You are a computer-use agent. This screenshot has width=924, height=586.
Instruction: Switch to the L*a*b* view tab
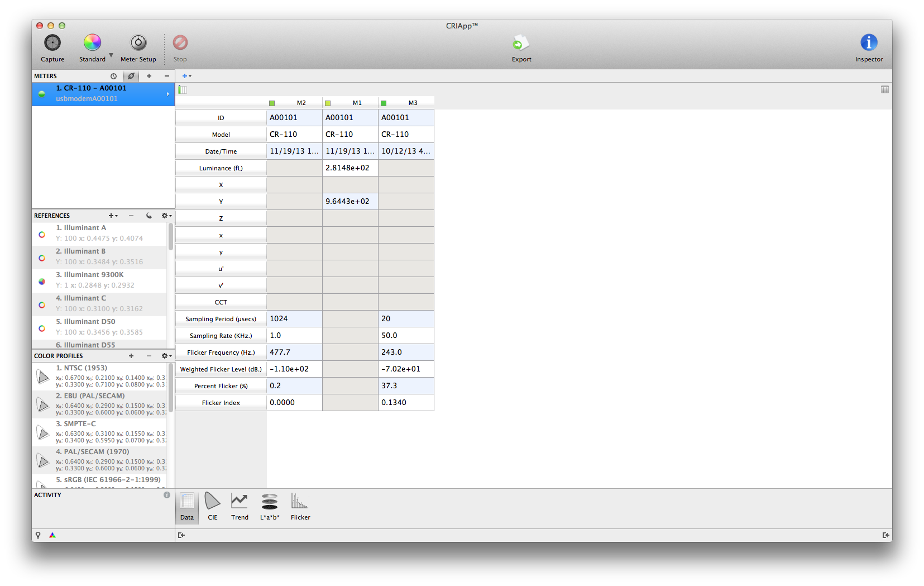(270, 507)
